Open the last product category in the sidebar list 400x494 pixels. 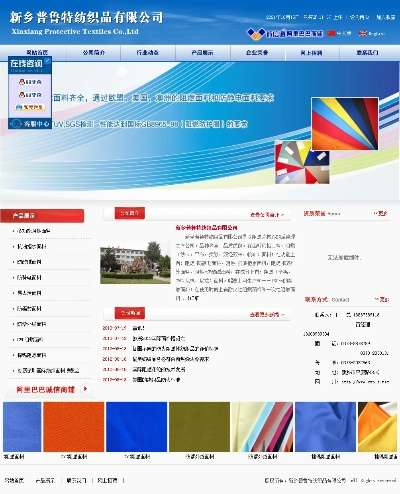click(x=48, y=370)
